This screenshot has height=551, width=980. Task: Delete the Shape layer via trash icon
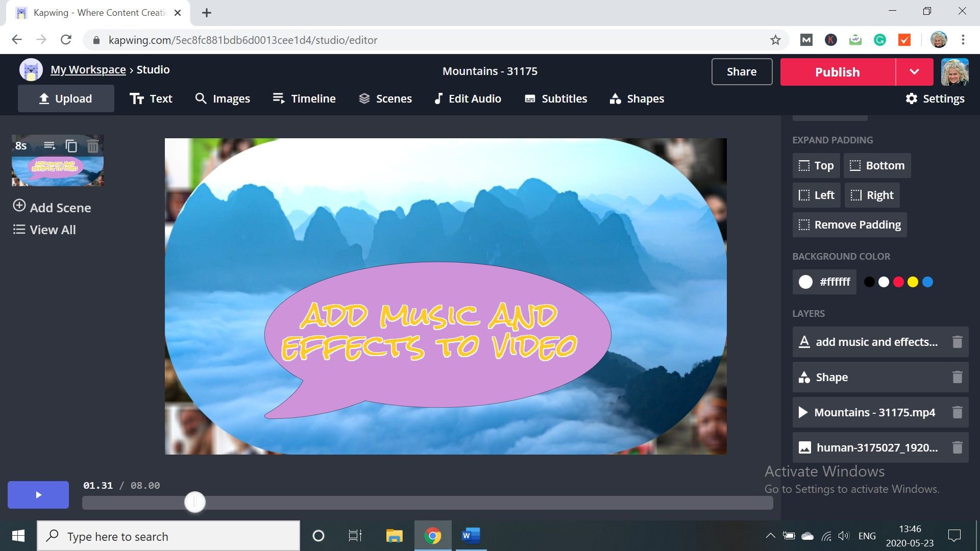coord(957,377)
